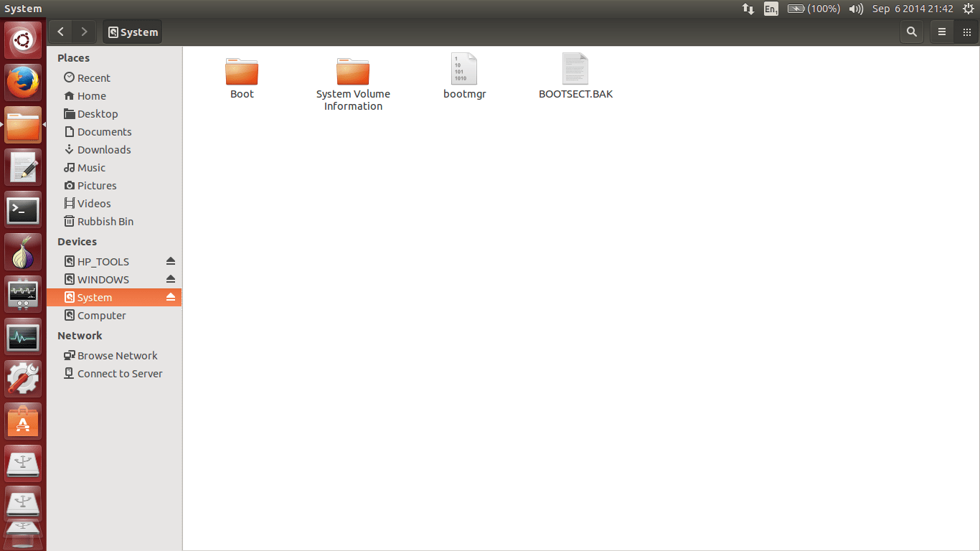Open Ubuntu Software Centre from the launcher
The image size is (980, 551).
(23, 421)
